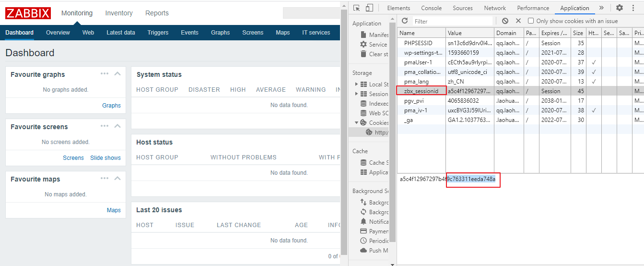Enable 'Only show cookies with an issue'
644x266 pixels.
click(x=531, y=21)
